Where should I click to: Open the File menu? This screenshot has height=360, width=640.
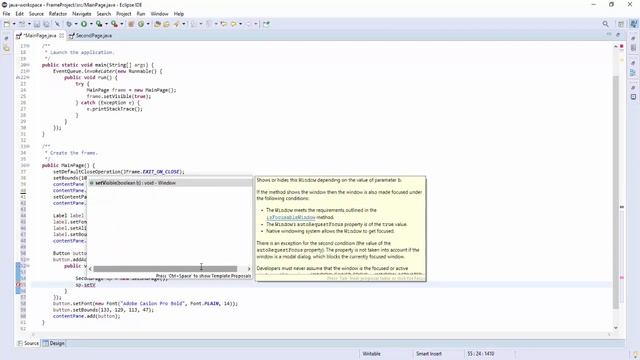pos(6,13)
